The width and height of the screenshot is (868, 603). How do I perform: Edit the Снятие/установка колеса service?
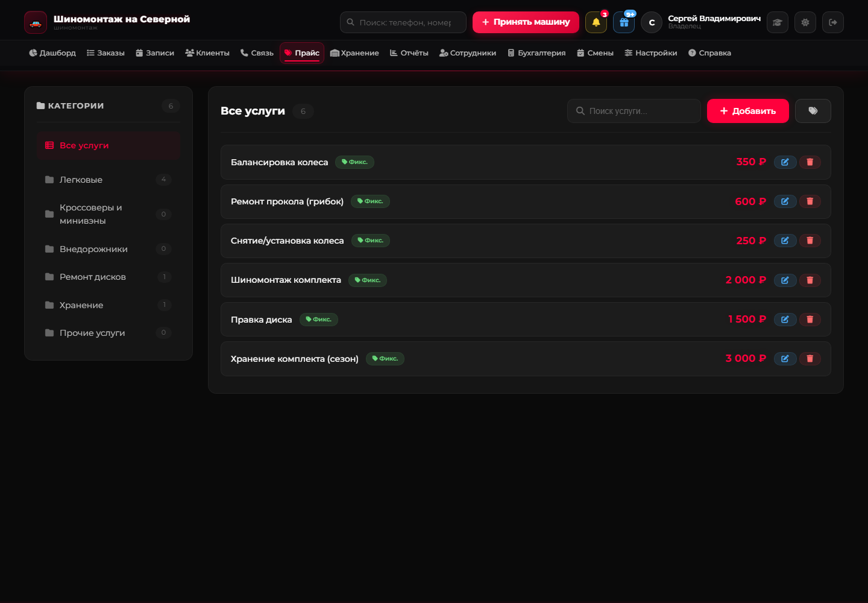click(x=785, y=241)
